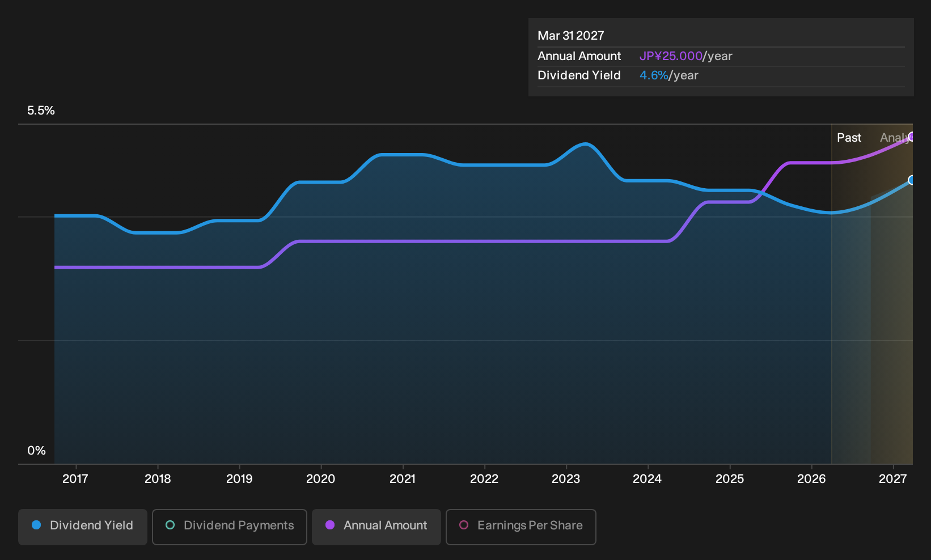
Task: Click the JP¥25.000 annual amount value
Action: tap(671, 56)
